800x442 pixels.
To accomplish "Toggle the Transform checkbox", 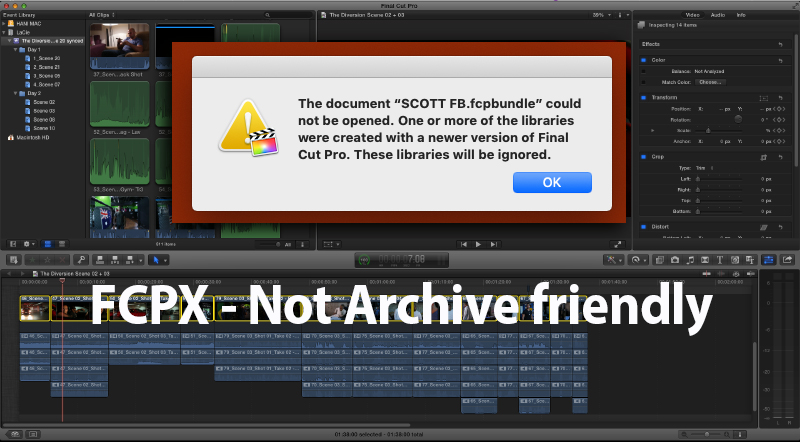I will pyautogui.click(x=644, y=97).
